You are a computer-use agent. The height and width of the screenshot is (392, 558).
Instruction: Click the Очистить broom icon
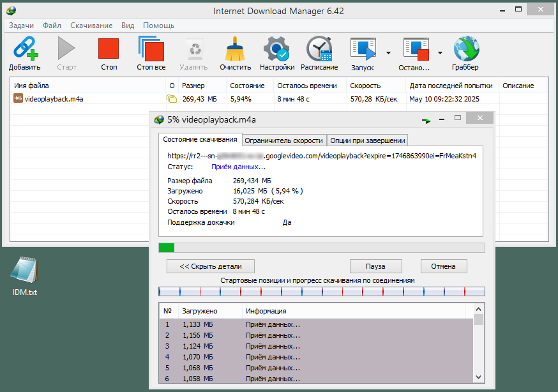(x=235, y=49)
